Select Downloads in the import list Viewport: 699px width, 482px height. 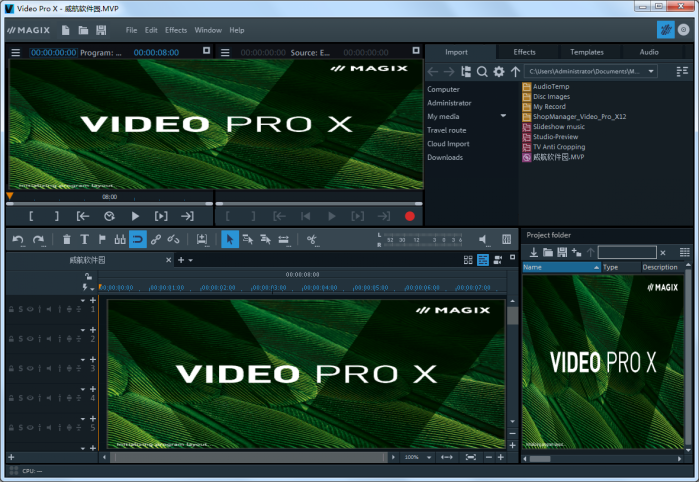click(x=445, y=157)
